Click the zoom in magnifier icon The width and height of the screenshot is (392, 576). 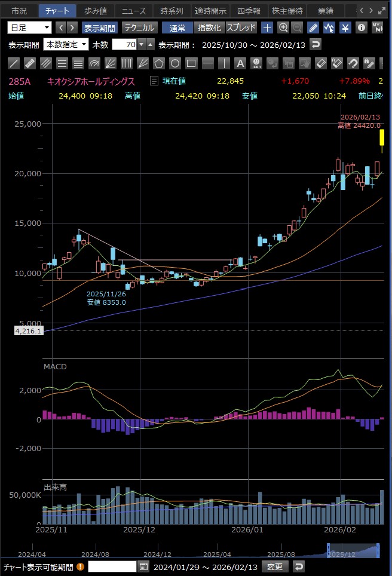[283, 27]
